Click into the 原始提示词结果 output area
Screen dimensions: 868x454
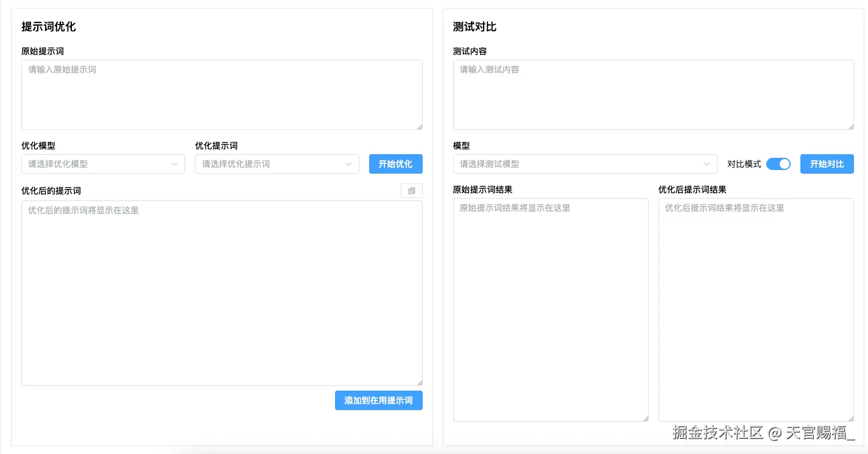click(x=551, y=310)
